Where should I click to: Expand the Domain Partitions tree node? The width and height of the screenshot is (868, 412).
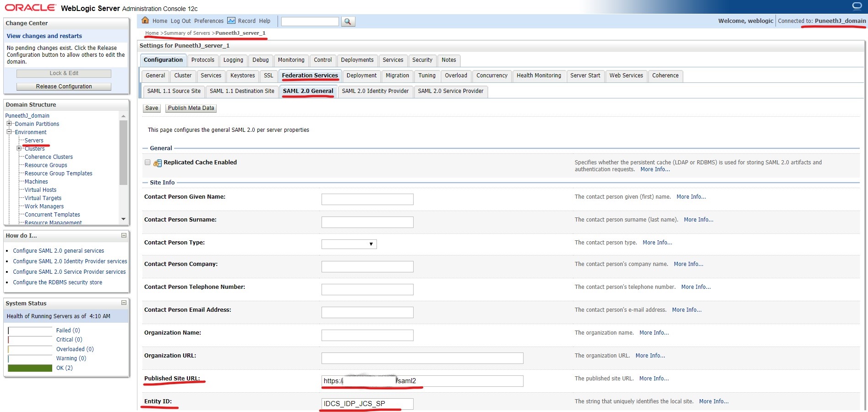click(9, 124)
